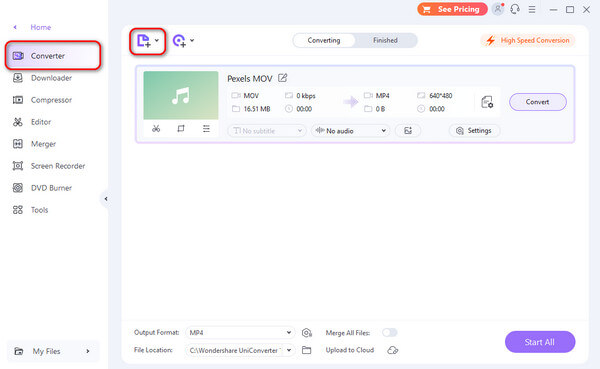Image resolution: width=600 pixels, height=369 pixels.
Task: Open the hamburger main menu
Action: tap(532, 9)
